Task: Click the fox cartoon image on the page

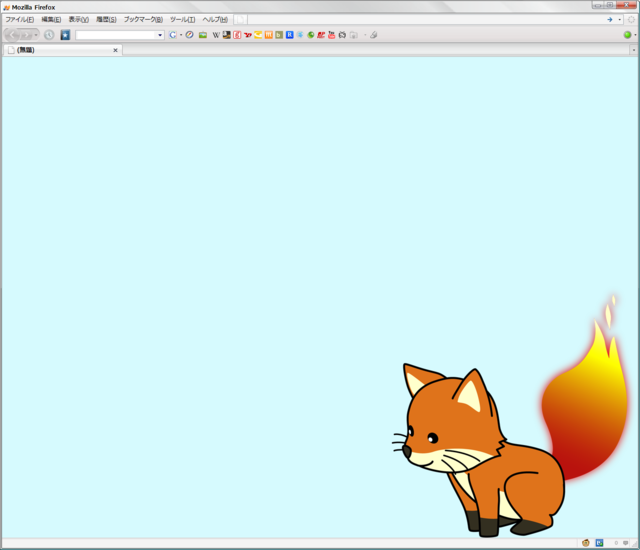Action: pyautogui.click(x=510, y=415)
